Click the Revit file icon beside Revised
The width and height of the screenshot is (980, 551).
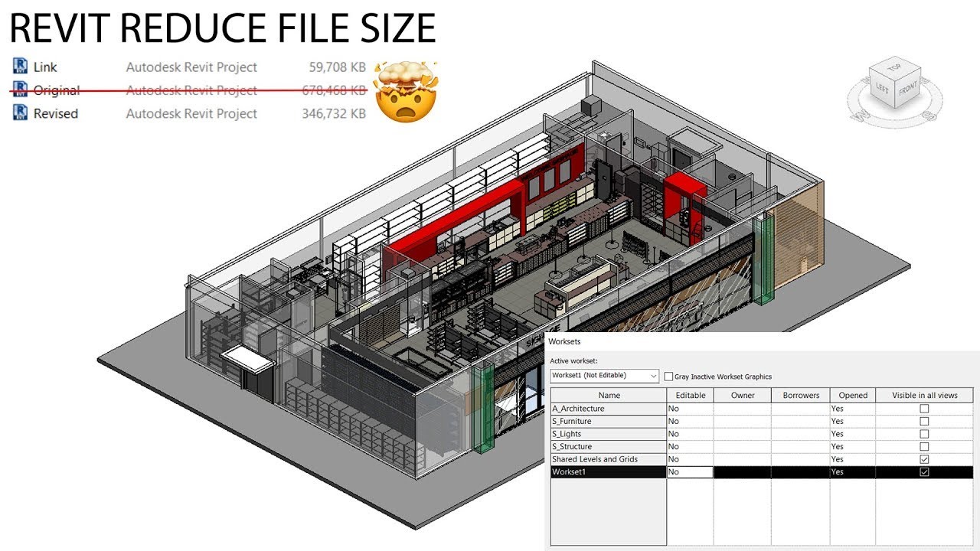20,112
